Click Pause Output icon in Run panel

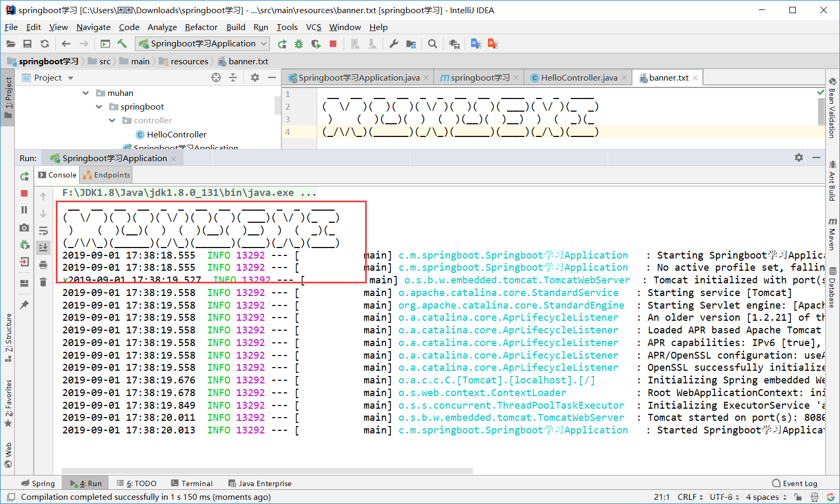24,210
